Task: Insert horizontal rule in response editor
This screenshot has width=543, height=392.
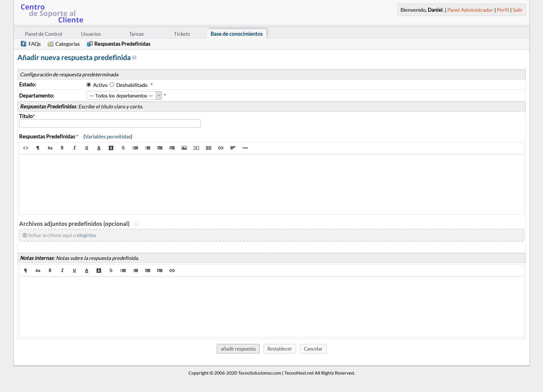Action: pos(245,148)
